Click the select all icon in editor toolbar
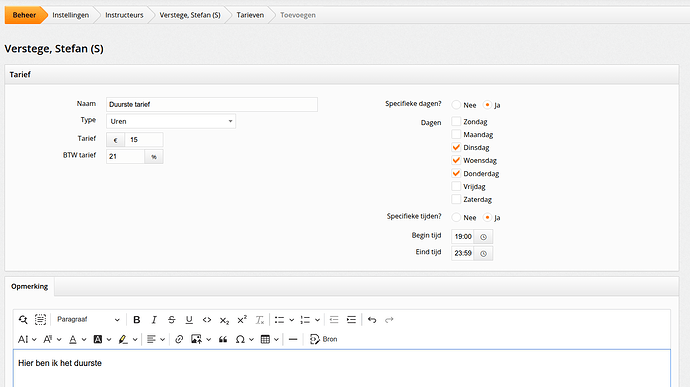690x387 pixels. pos(40,320)
